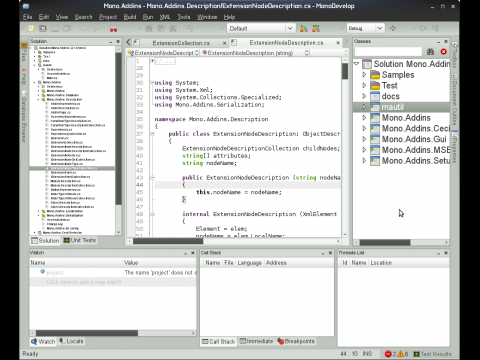This screenshot has height=360, width=480.
Task: Expand the mautil node in Classes
Action: (x=364, y=107)
